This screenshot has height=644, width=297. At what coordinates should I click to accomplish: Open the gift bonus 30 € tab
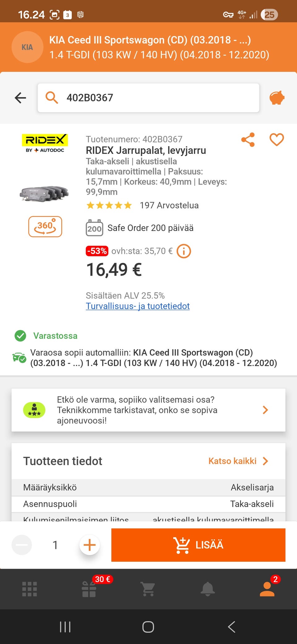point(89,589)
